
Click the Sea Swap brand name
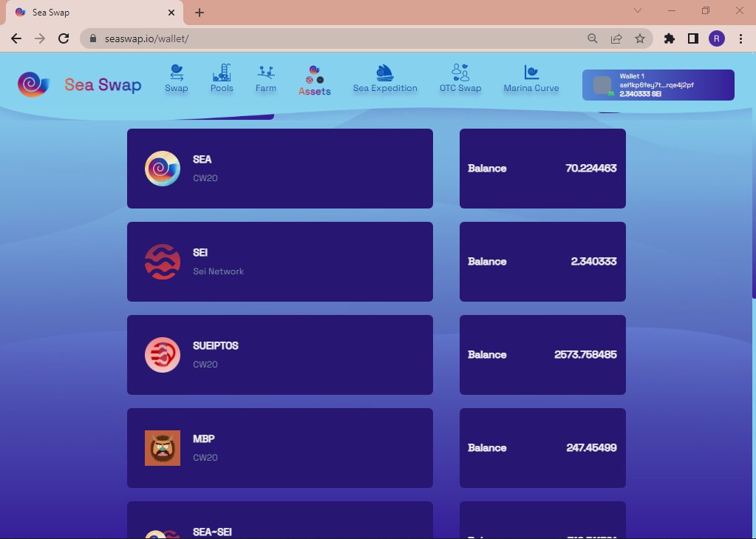pos(103,85)
